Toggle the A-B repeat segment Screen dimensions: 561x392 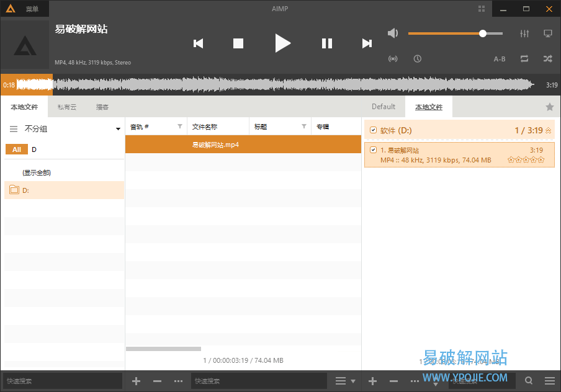coord(500,59)
